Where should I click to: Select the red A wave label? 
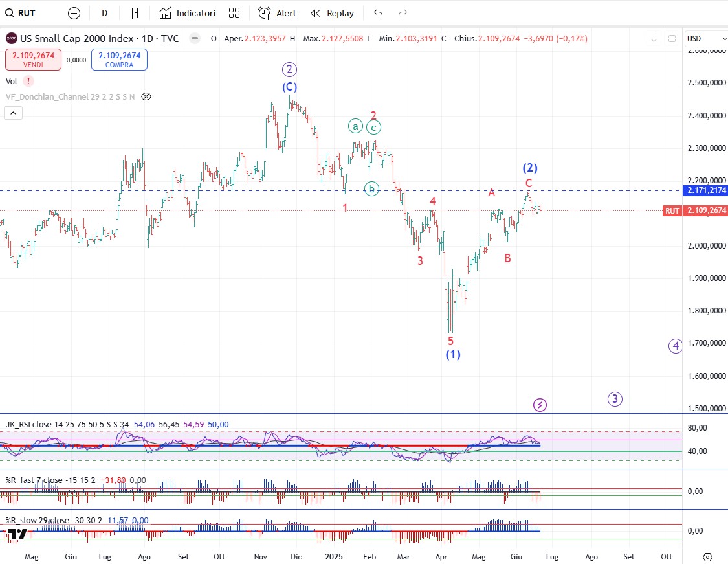pyautogui.click(x=492, y=192)
